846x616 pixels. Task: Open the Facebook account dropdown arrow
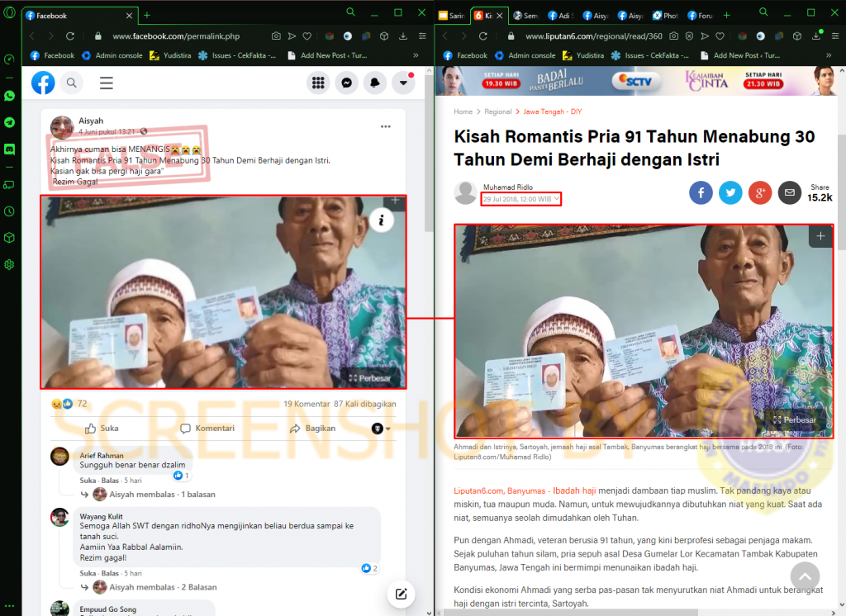(403, 83)
